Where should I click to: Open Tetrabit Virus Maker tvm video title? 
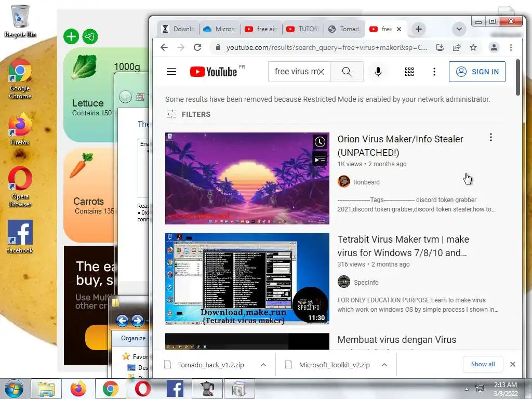pos(403,246)
